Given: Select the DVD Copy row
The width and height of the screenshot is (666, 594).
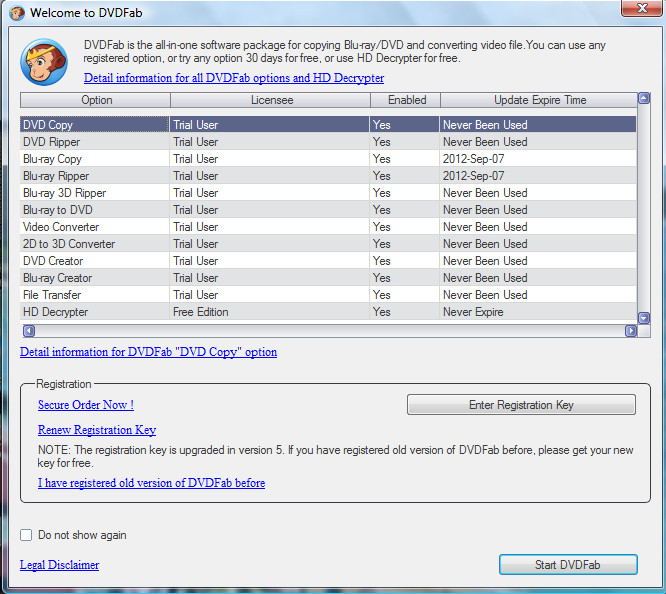Looking at the screenshot, I should click(328, 124).
